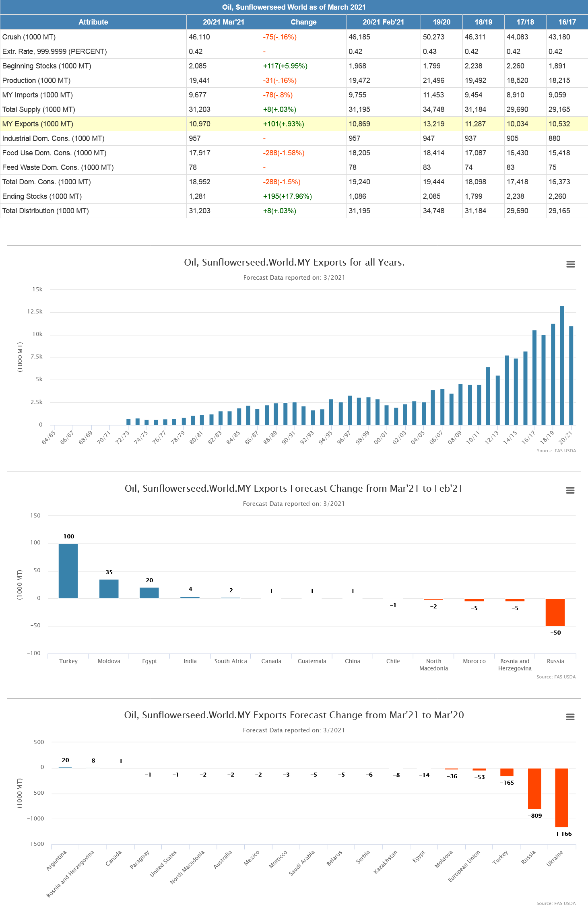Image resolution: width=588 pixels, height=909 pixels.
Task: Open the all-years exports chart hamburger menu
Action: [x=570, y=264]
